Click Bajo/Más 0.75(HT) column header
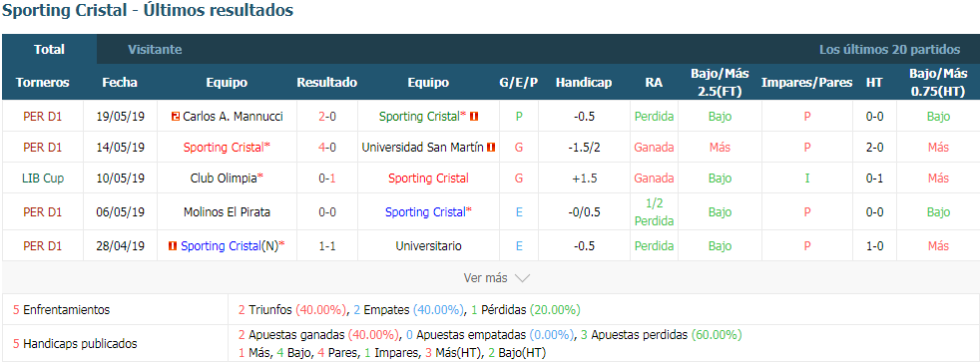This screenshot has height=362, width=980. point(938,82)
